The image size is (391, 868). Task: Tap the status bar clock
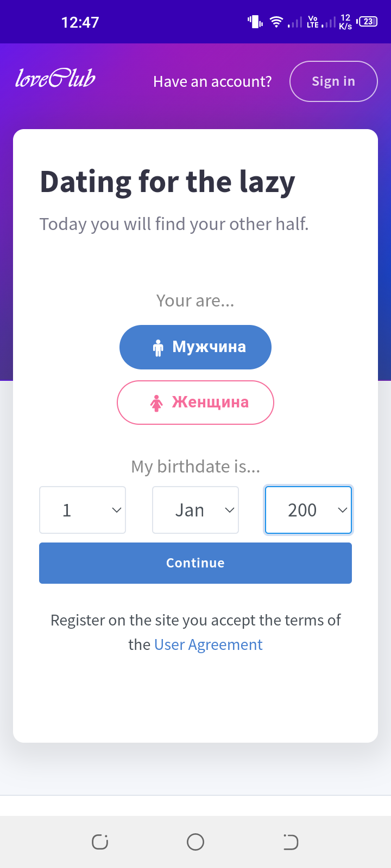click(80, 22)
